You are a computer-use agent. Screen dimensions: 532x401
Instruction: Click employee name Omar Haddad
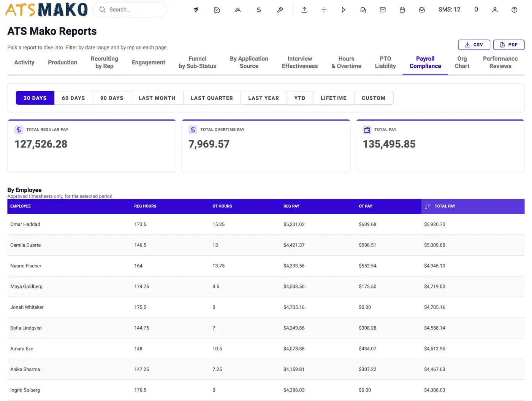point(25,224)
